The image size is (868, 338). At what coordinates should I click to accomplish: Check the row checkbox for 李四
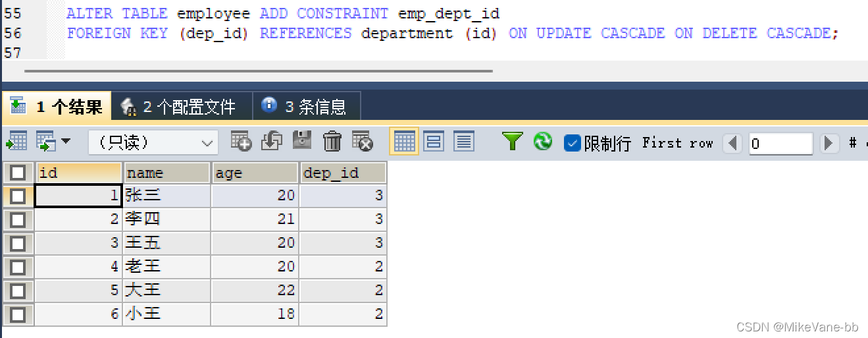pos(18,219)
